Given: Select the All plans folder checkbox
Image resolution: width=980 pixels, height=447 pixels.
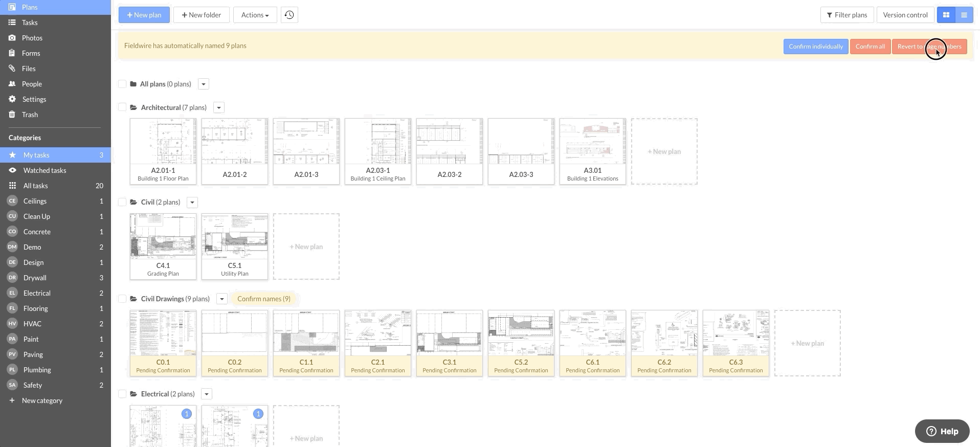Looking at the screenshot, I should coord(122,84).
